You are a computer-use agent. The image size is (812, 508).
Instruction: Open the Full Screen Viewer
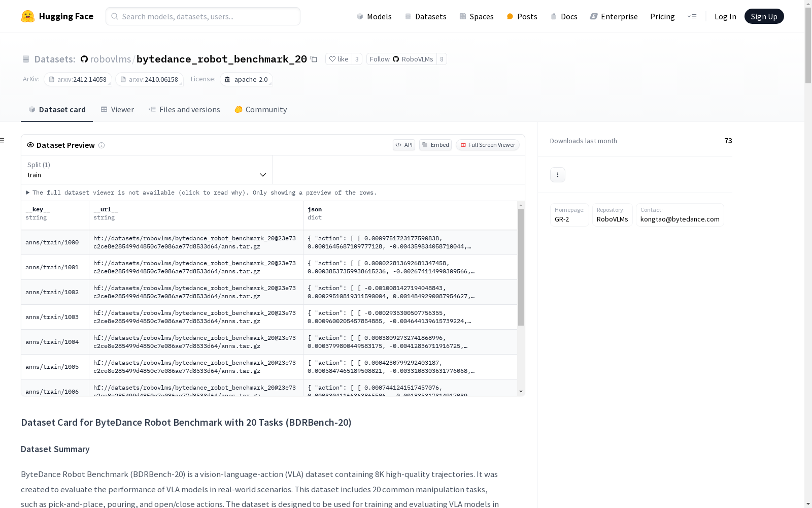coord(488,145)
